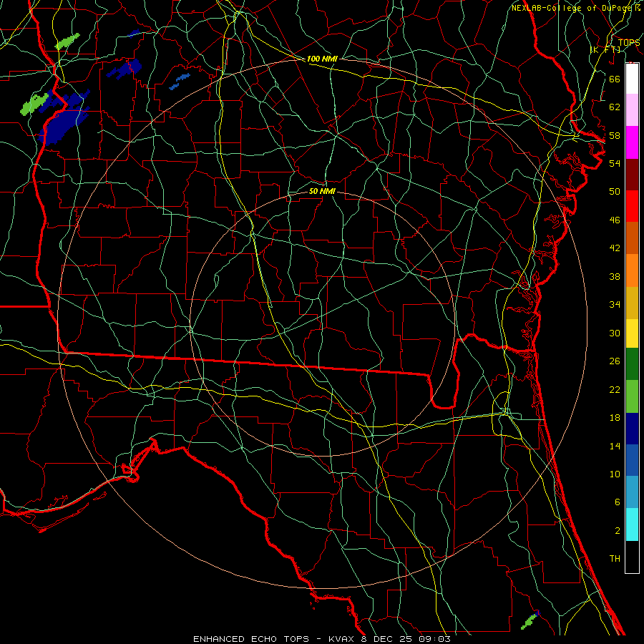This screenshot has width=644, height=644.
Task: Click the "09:03" timestamp in the caption
Action: coord(434,639)
